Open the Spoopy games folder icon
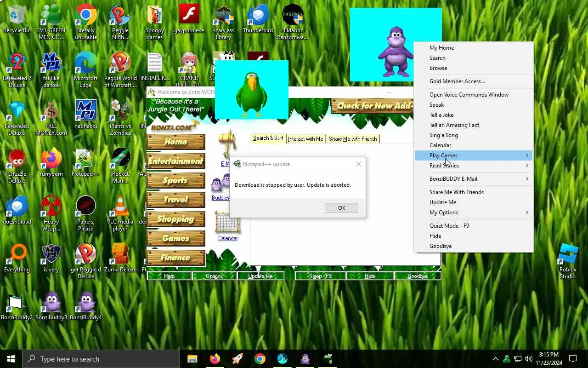588x368 pixels. pyautogui.click(x=155, y=22)
